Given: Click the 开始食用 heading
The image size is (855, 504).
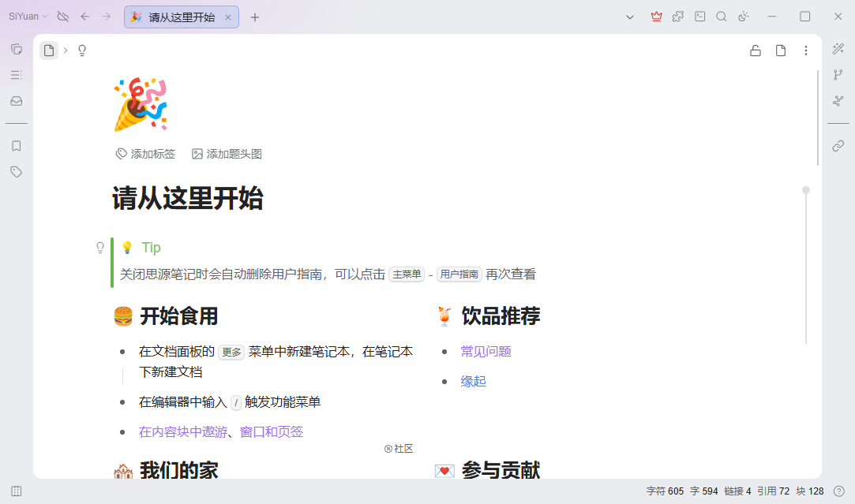Looking at the screenshot, I should coord(179,316).
